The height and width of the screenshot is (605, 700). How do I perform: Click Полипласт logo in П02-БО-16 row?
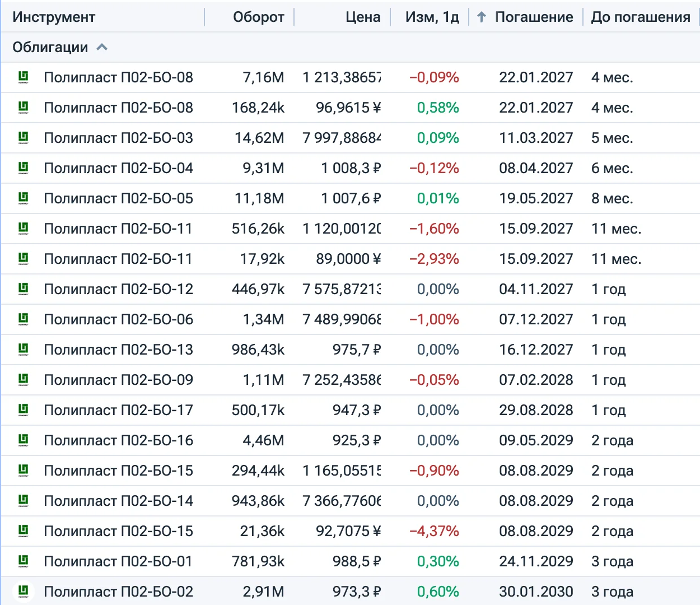(x=24, y=440)
